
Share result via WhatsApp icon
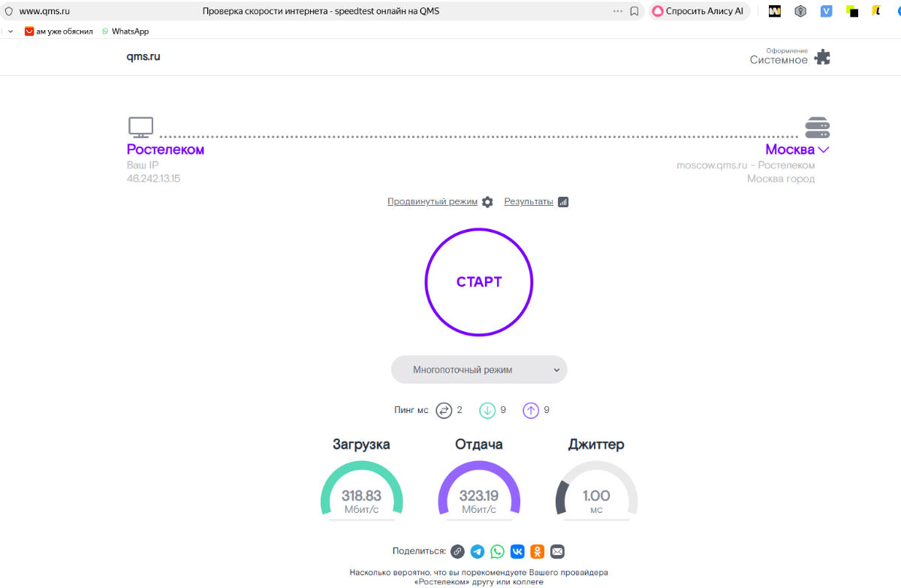coord(497,552)
